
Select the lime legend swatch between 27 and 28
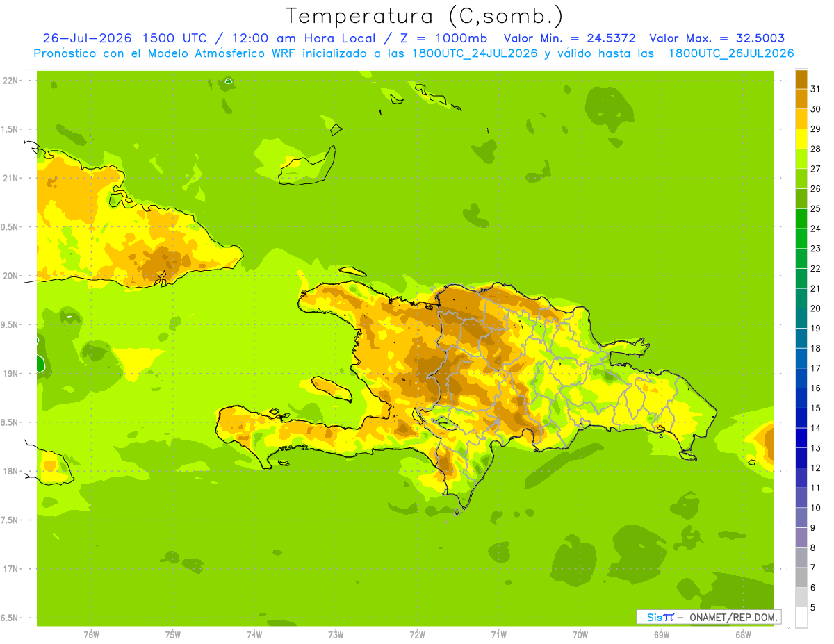coord(801,158)
